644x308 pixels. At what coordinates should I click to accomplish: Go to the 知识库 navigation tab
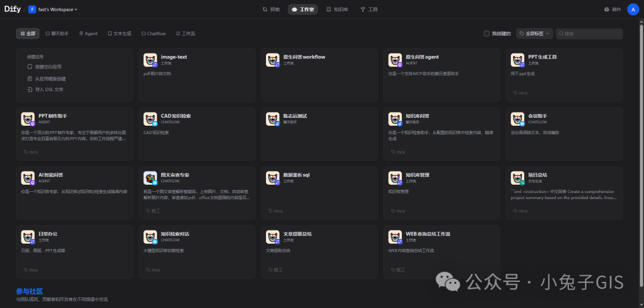[x=337, y=10]
